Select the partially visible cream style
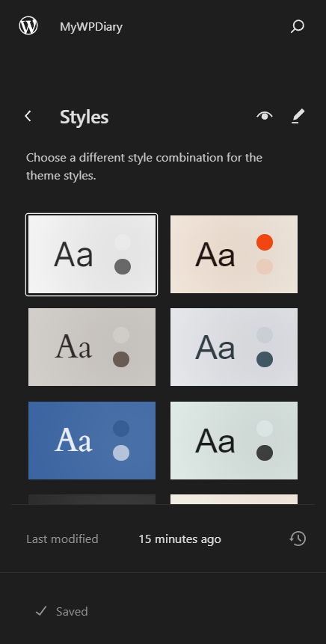 point(234,499)
